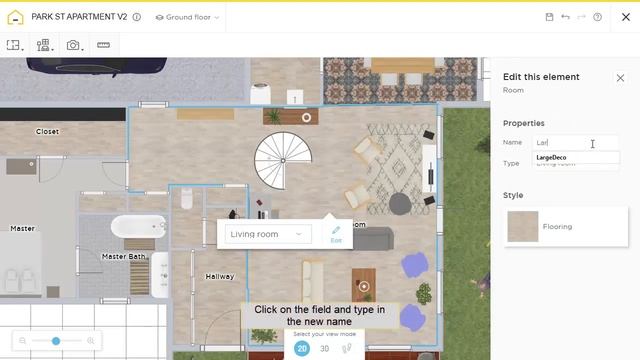Switch to 3D view mode

coord(324,349)
